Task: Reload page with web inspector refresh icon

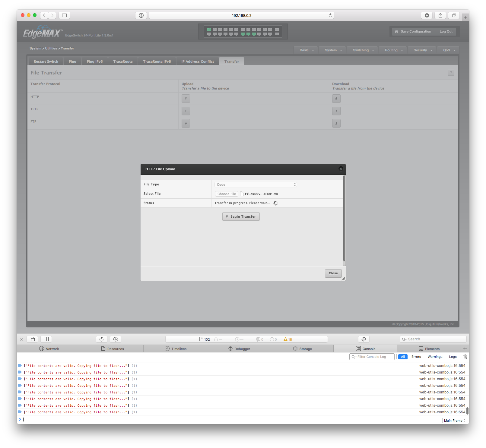Action: point(101,339)
